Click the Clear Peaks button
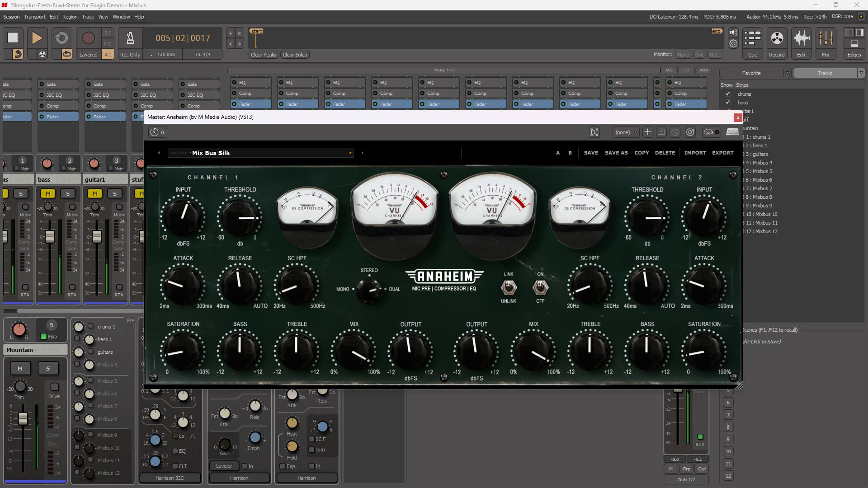Screen dimensions: 868x488 coord(264,55)
